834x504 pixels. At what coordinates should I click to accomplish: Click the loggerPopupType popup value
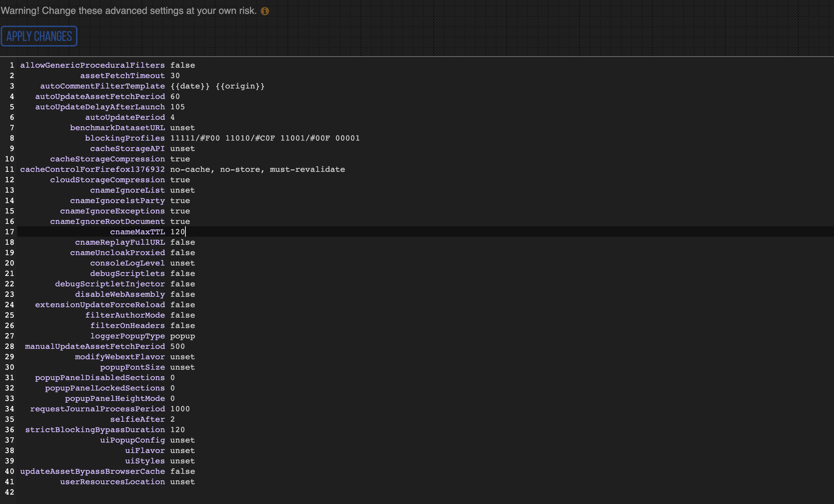coord(182,336)
